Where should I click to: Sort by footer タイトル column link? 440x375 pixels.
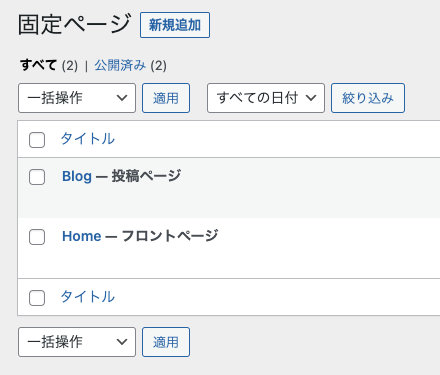pos(88,297)
